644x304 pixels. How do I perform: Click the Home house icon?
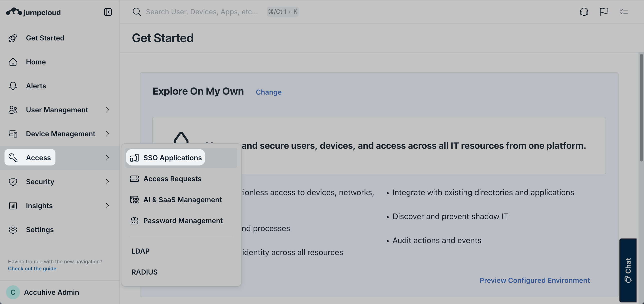click(x=13, y=62)
